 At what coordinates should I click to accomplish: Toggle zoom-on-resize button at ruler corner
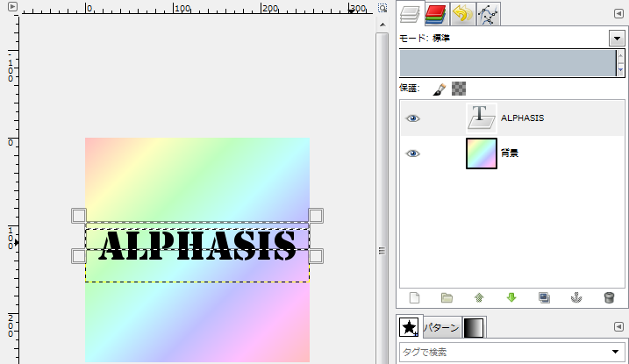(x=382, y=8)
